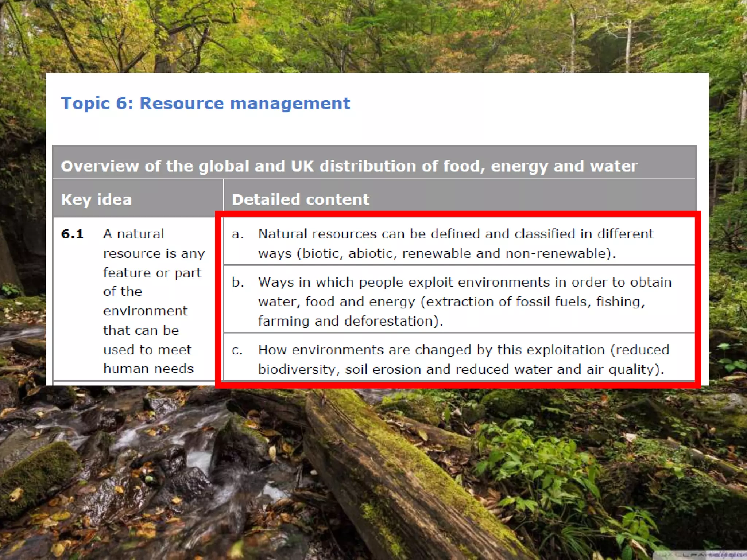Click the "Detailed content" column header

pyautogui.click(x=300, y=199)
